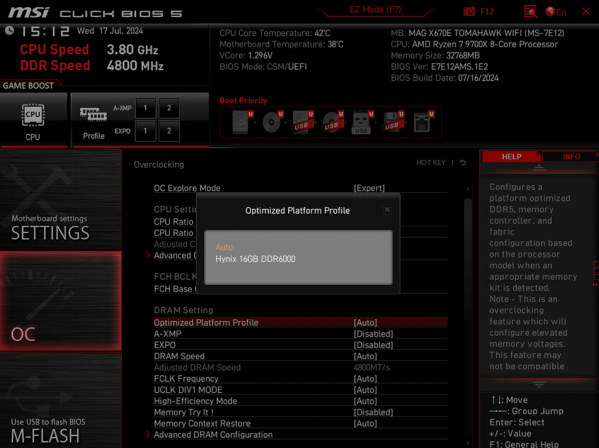Switch to the INFO tab
599x448 pixels.
tap(571, 157)
